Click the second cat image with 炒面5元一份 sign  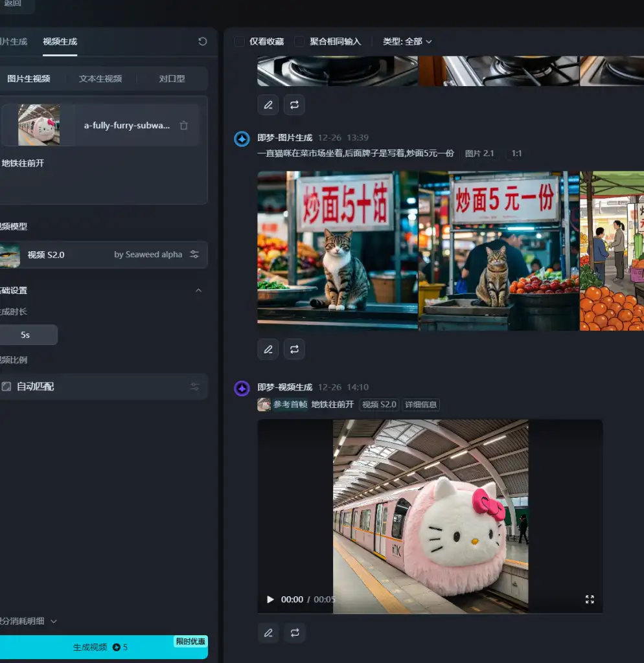click(499, 251)
